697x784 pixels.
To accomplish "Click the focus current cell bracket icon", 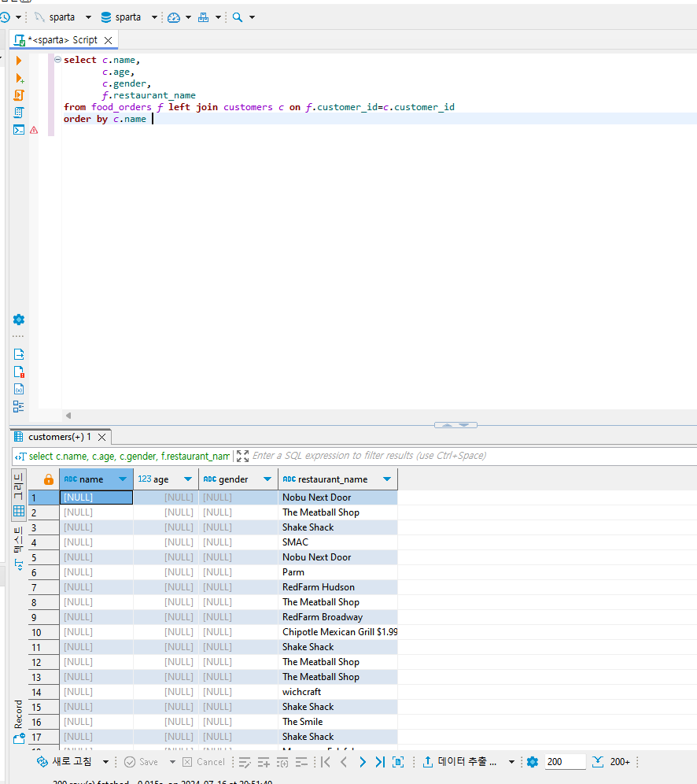I will 398,762.
